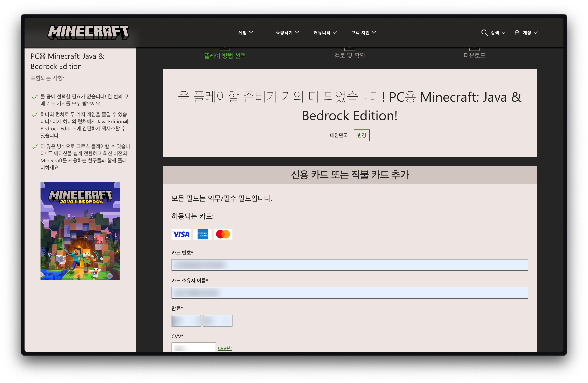Viewport: 588px width, 383px height.
Task: Select the 검토 및 확인 step
Action: [349, 55]
